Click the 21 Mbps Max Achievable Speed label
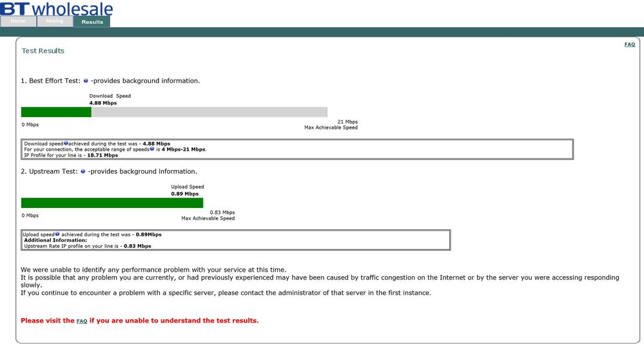Screen dimensions: 644x347 (331, 125)
